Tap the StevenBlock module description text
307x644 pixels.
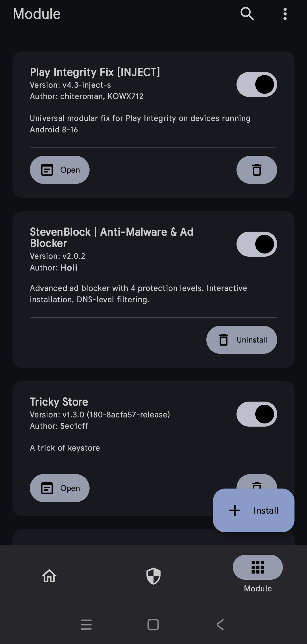click(x=138, y=294)
